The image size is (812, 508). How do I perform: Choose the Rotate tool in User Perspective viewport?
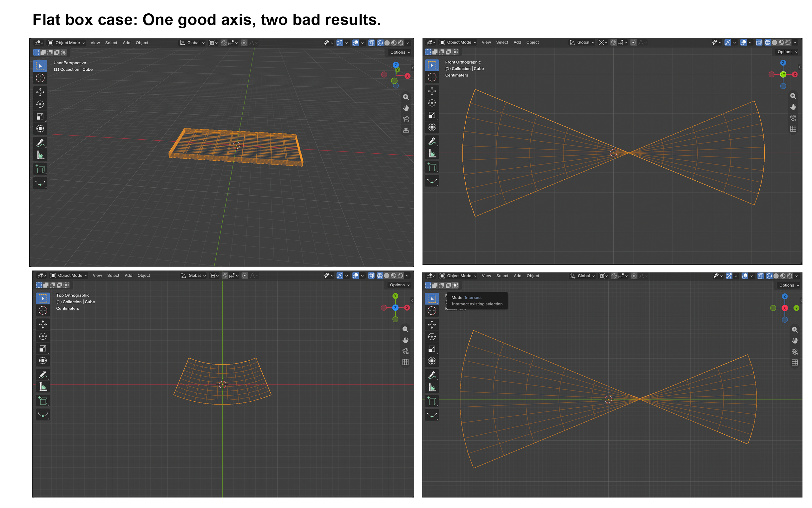coord(40,104)
